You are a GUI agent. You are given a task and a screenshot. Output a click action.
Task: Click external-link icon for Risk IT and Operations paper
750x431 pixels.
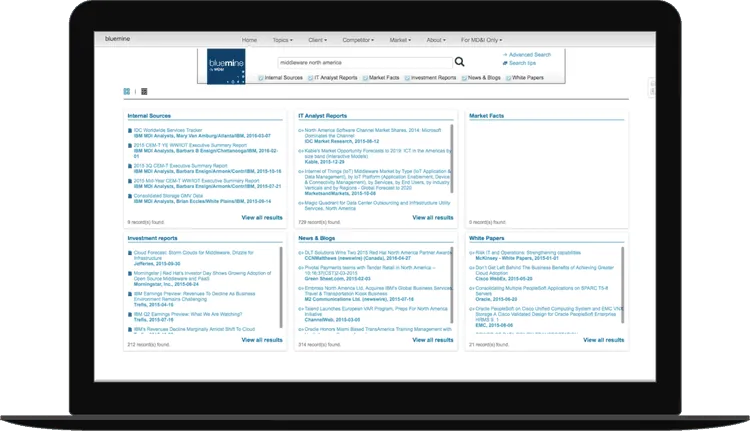(x=472, y=253)
